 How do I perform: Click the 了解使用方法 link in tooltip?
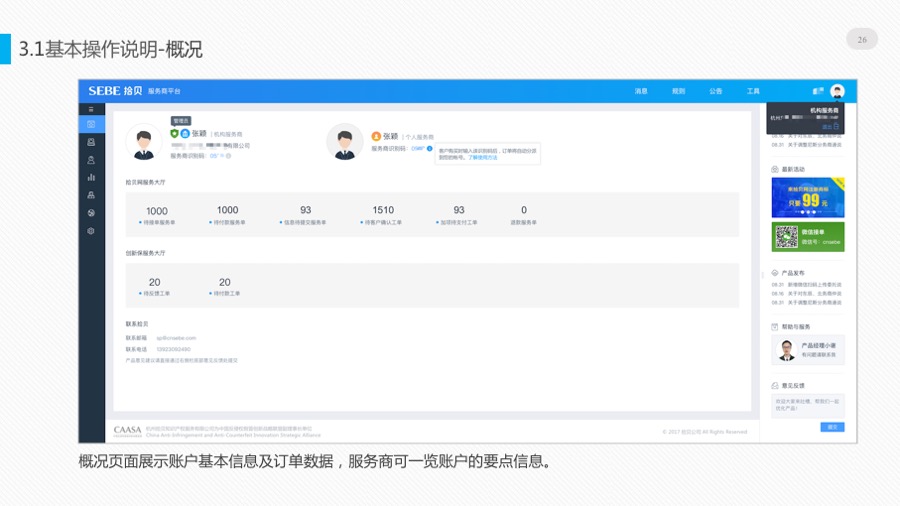[483, 157]
